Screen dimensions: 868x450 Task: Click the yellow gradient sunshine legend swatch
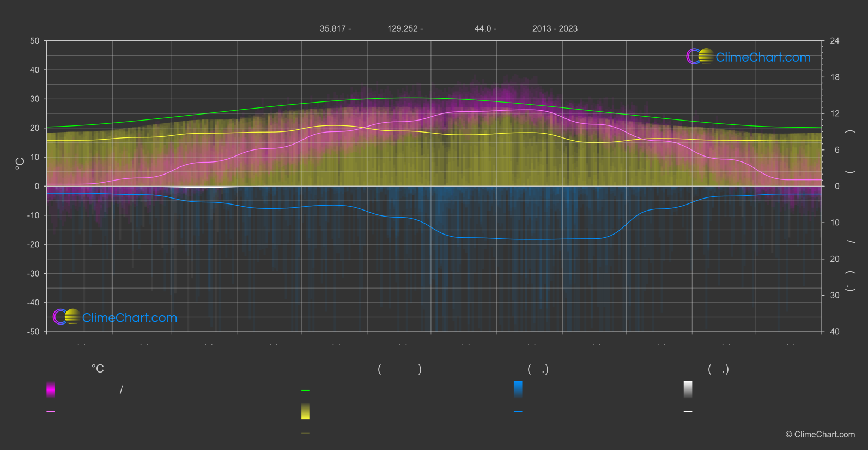(306, 411)
